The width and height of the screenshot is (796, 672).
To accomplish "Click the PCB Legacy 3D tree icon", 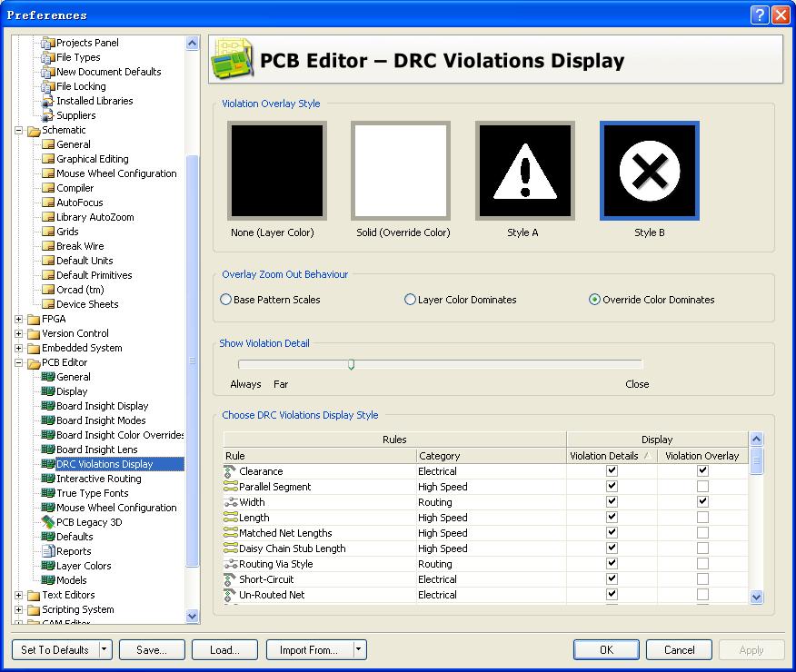I will pyautogui.click(x=48, y=522).
